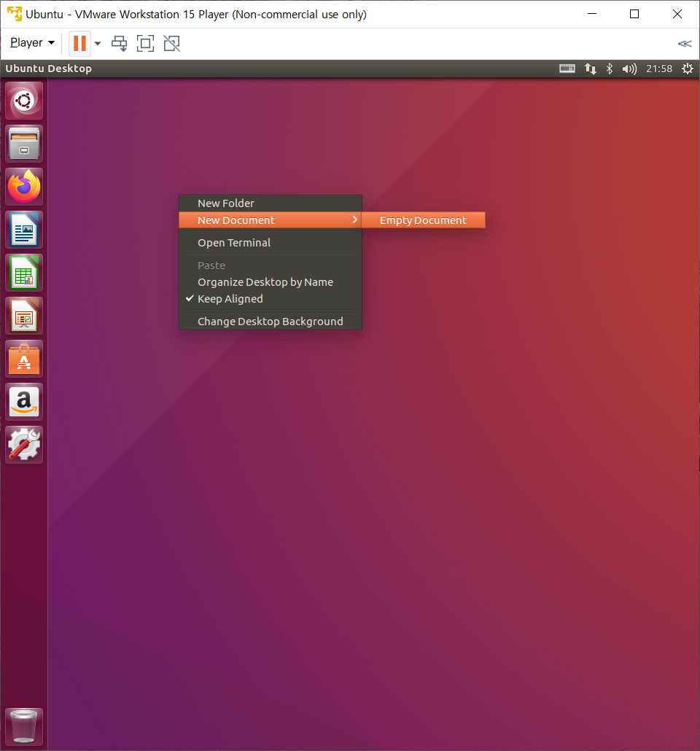Open keyboard input indicator in top panel
Viewport: 700px width, 751px height.
point(567,69)
